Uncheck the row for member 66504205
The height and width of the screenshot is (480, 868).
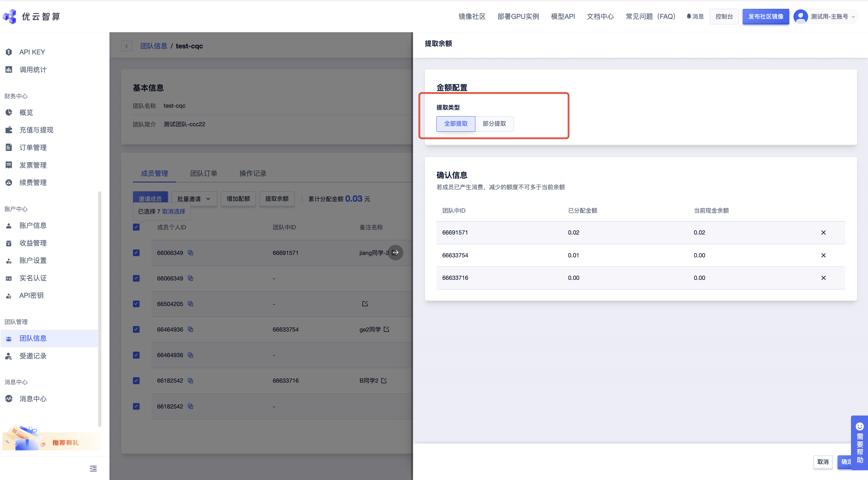click(136, 304)
